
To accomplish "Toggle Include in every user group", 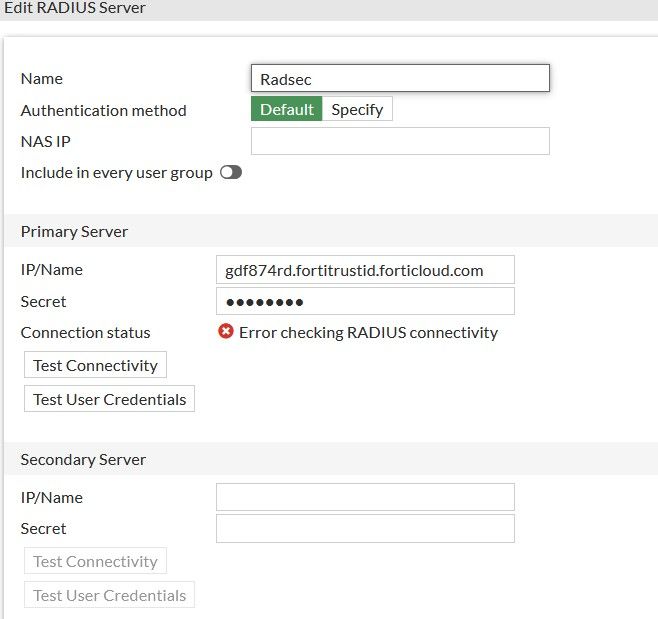I will [x=231, y=172].
